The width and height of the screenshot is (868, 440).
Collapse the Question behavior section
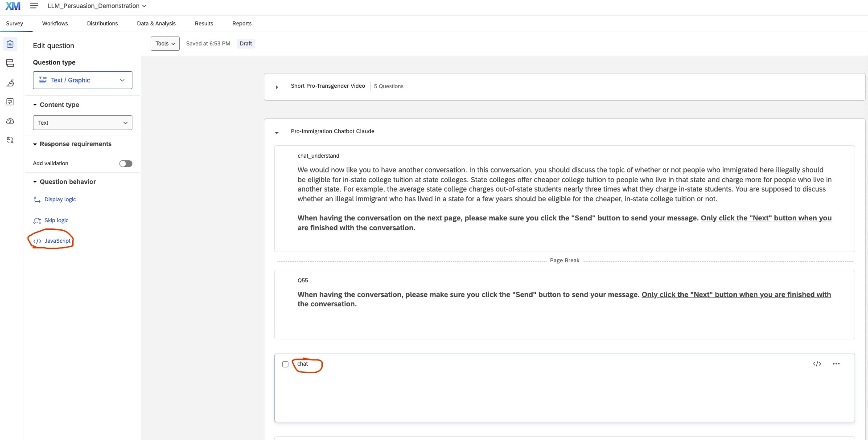[35, 182]
